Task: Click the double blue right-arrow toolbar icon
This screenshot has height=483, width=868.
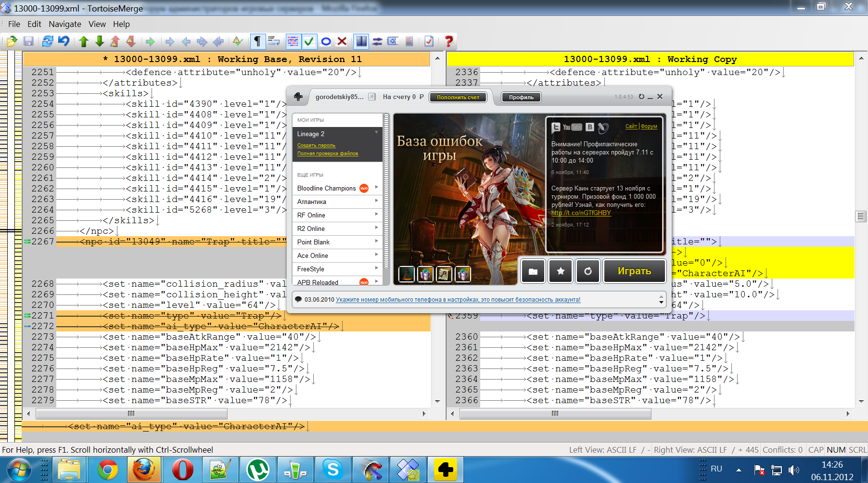Action: (x=202, y=42)
